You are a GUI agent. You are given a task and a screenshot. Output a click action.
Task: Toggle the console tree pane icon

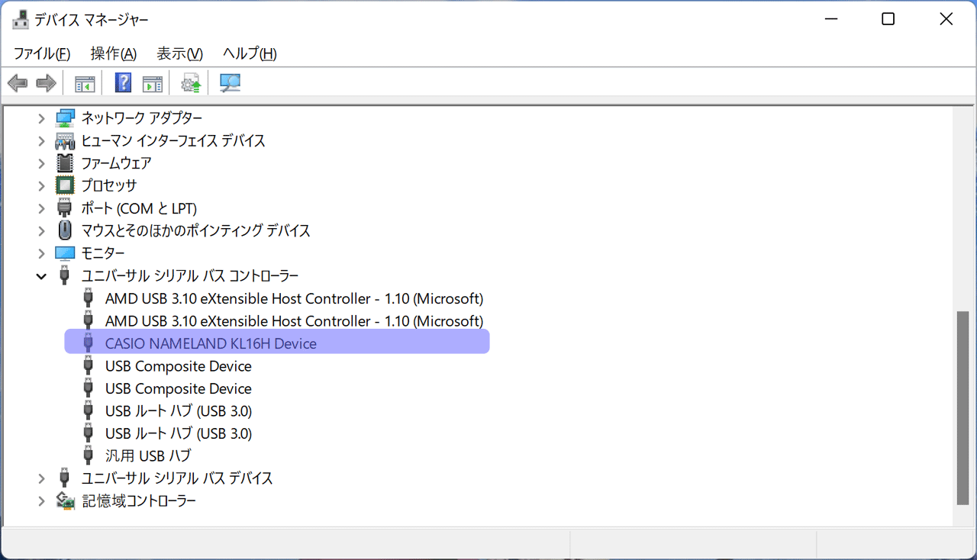[x=85, y=83]
